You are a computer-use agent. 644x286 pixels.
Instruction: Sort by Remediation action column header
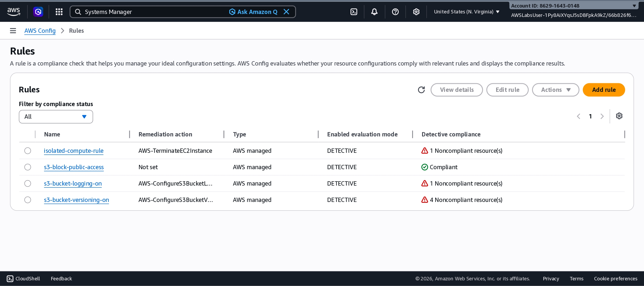[165, 134]
